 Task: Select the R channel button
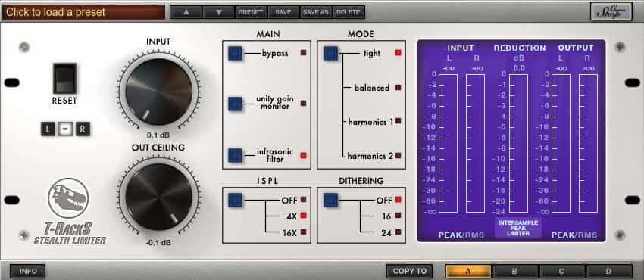click(x=83, y=129)
